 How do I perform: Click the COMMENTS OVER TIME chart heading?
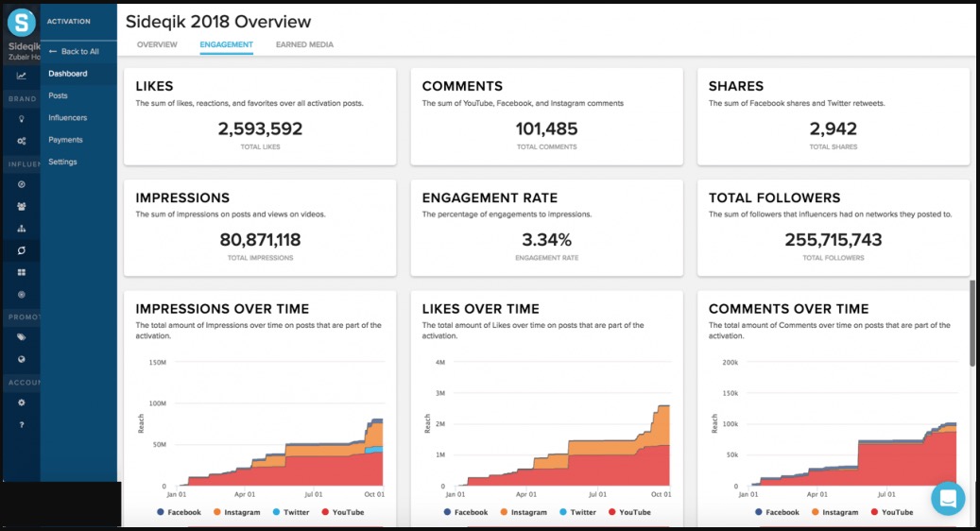(x=789, y=309)
